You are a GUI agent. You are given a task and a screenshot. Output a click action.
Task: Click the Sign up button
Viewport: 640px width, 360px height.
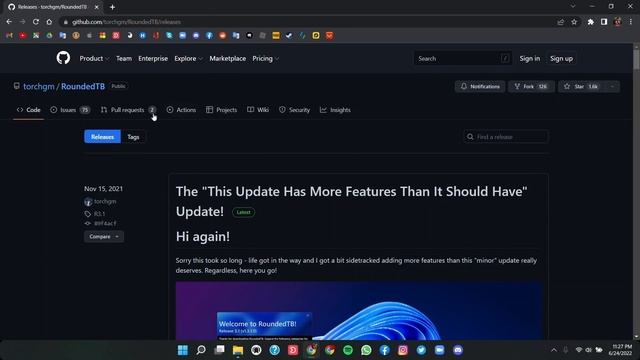pyautogui.click(x=561, y=58)
